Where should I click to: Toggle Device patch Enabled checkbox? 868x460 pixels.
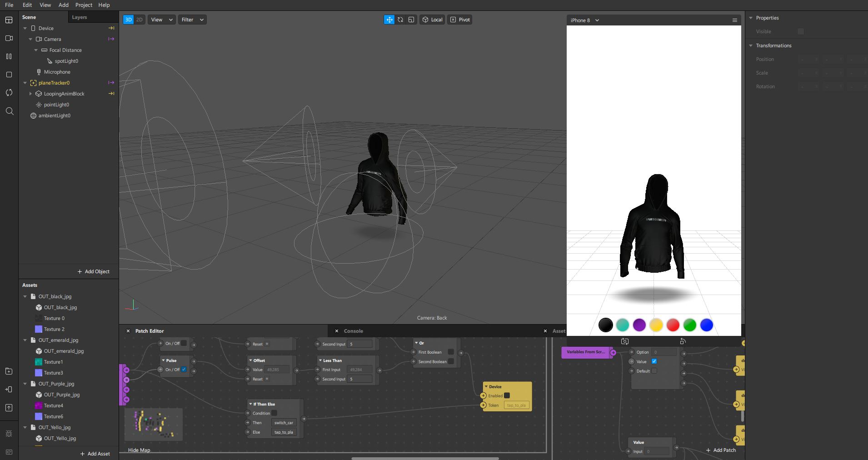click(507, 395)
